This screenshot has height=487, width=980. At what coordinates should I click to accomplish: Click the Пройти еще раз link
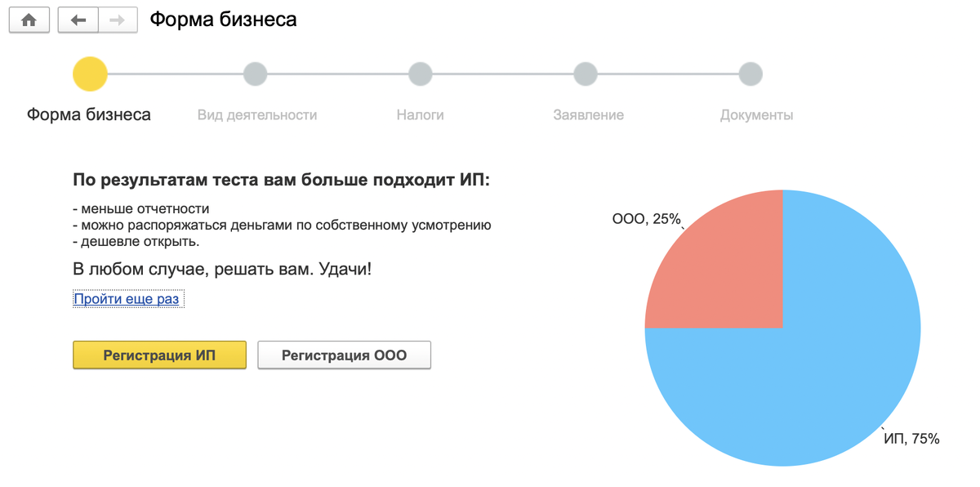click(x=127, y=299)
